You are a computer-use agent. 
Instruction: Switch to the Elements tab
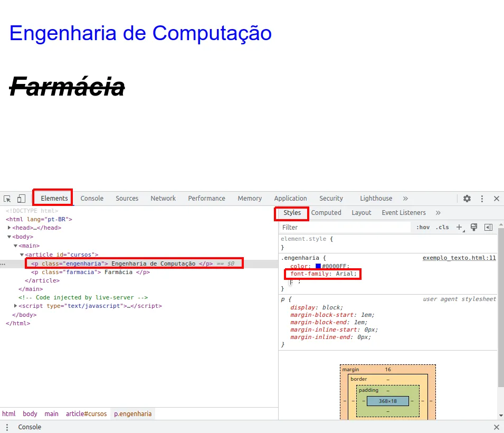[54, 199]
